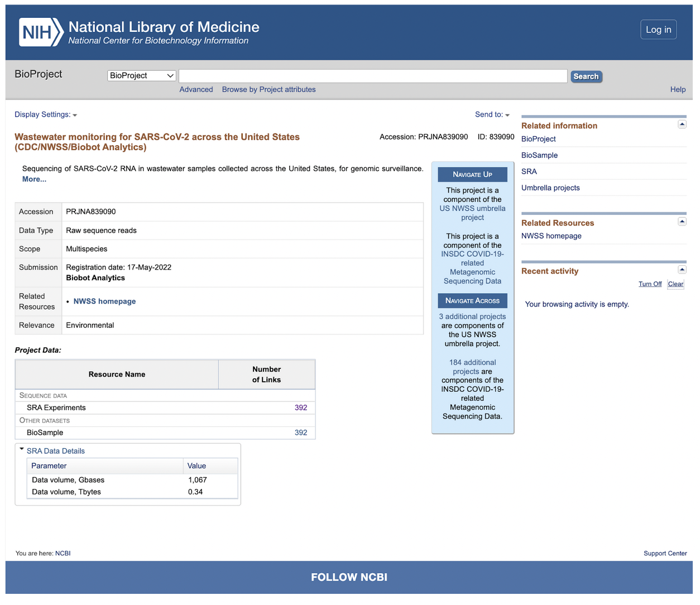The image size is (700, 605).
Task: Open NWSS homepage under Related Resources
Action: click(x=551, y=236)
